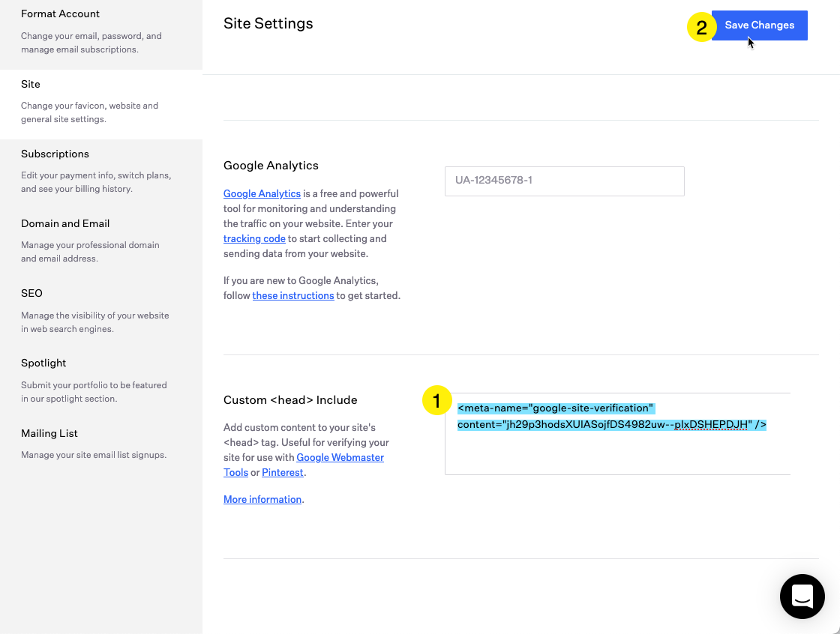Follow the tracking code link

click(x=254, y=238)
